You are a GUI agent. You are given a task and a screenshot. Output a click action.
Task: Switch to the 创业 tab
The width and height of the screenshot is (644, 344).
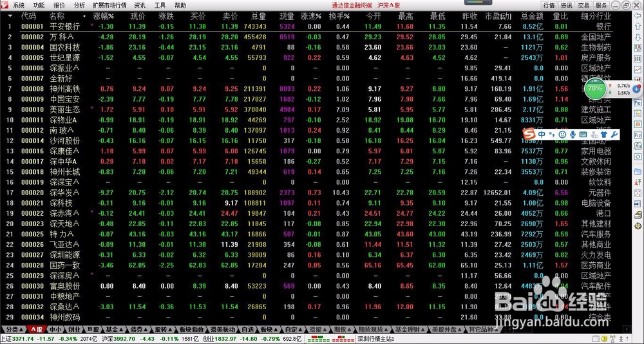[x=74, y=329]
